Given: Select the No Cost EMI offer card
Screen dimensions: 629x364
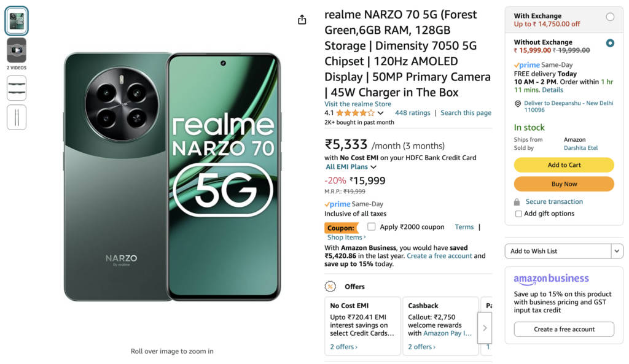Looking at the screenshot, I should (362, 326).
